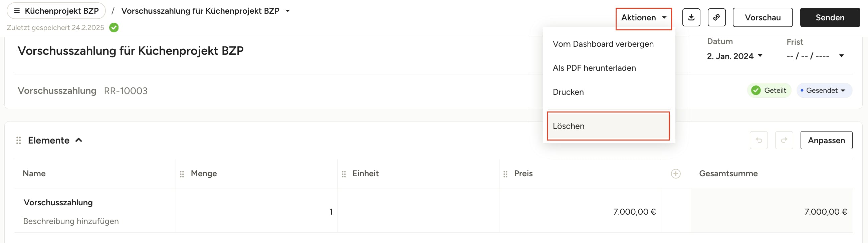
Task: Click the drag handle next to Einheit
Action: 344,174
